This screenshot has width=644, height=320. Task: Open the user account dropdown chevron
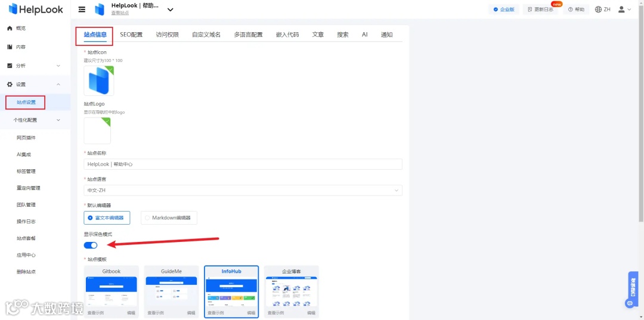(x=629, y=10)
